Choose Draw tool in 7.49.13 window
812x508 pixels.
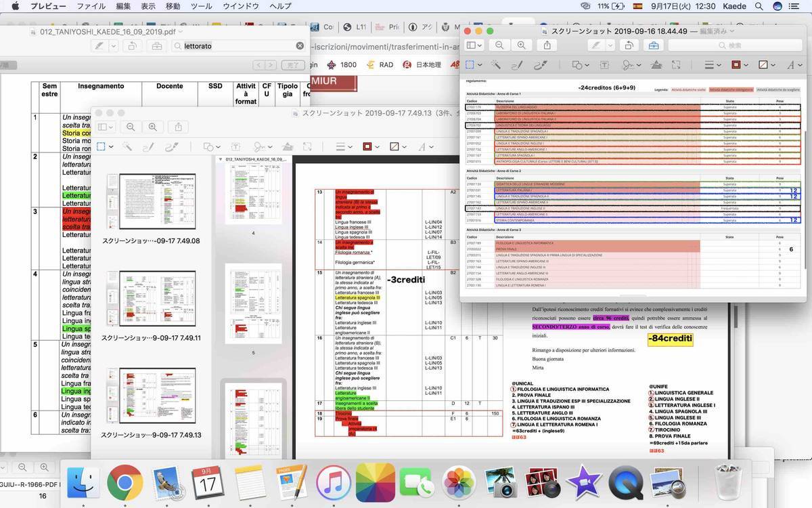(171, 146)
